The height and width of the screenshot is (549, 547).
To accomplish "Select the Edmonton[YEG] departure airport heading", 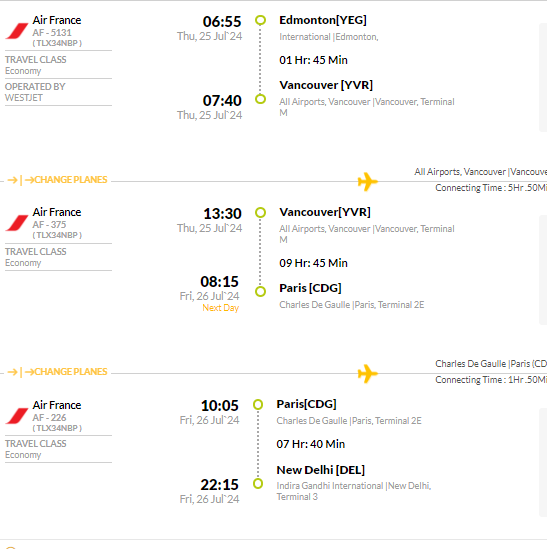I will [323, 20].
